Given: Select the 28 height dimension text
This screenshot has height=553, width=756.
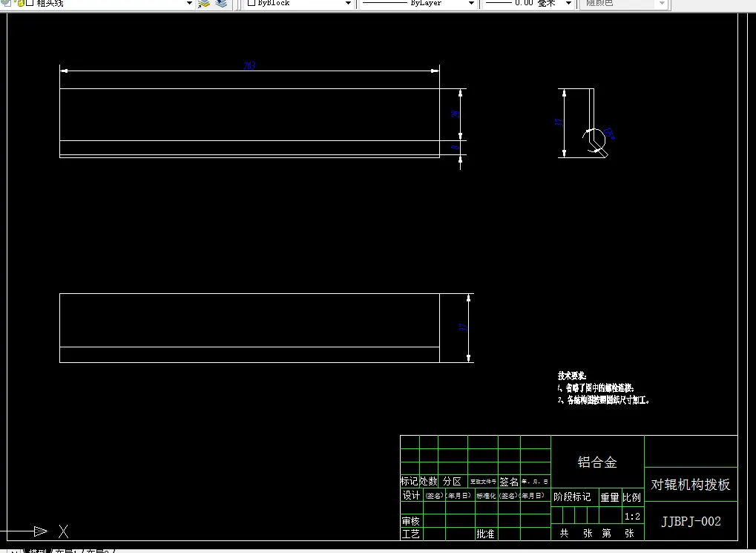Looking at the screenshot, I should click(x=455, y=114).
